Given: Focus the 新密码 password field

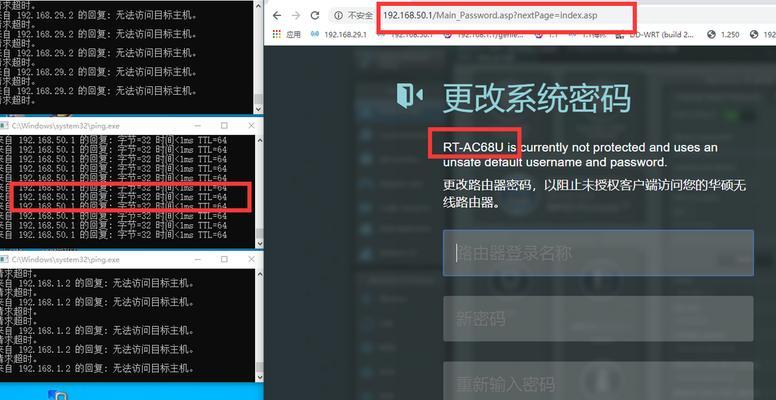Looking at the screenshot, I should coord(598,319).
